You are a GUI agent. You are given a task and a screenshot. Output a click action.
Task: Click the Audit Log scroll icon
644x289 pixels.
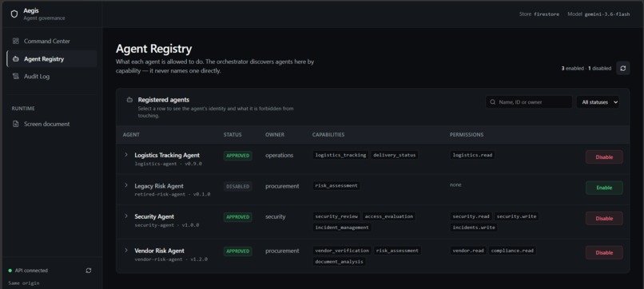(16, 77)
